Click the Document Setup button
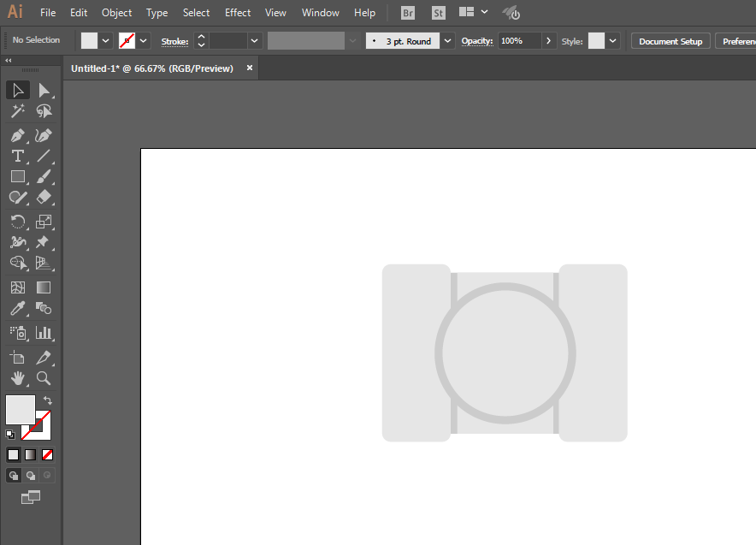The height and width of the screenshot is (545, 756). pos(670,41)
